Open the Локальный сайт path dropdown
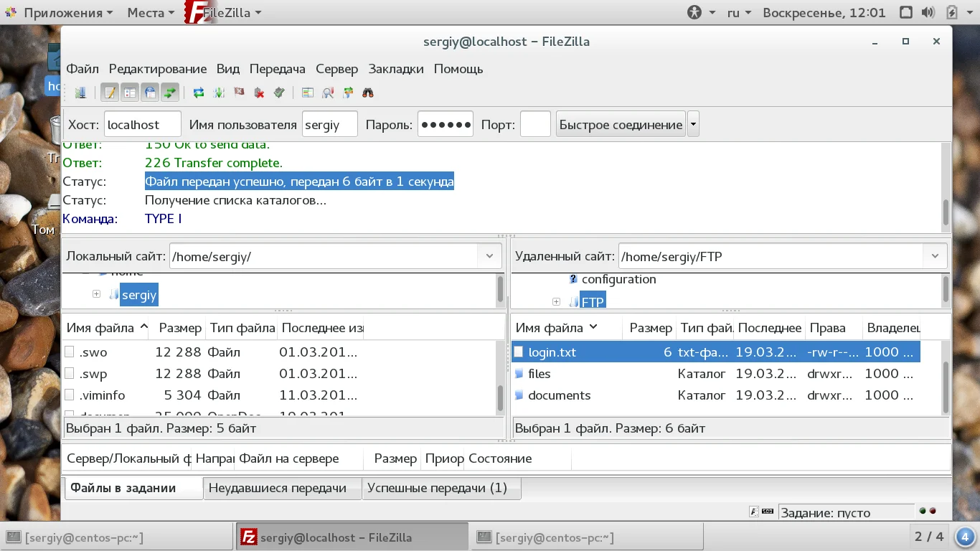The height and width of the screenshot is (551, 980). click(x=489, y=256)
